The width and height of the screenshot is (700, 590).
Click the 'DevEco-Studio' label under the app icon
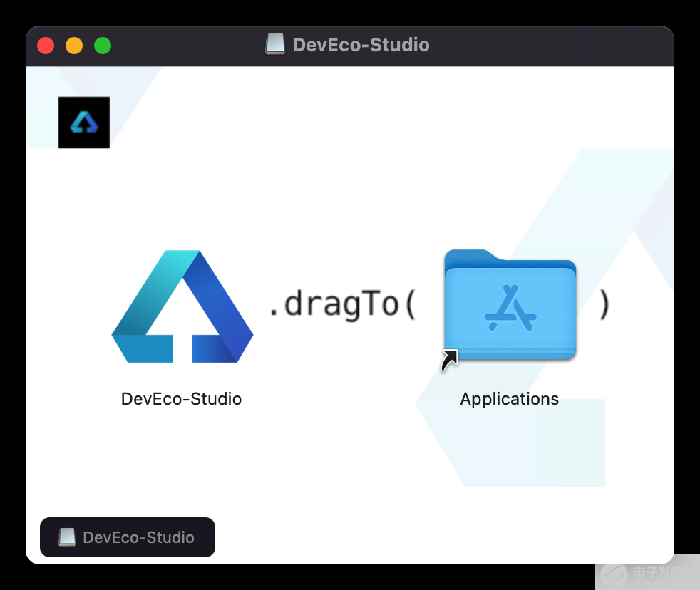181,399
